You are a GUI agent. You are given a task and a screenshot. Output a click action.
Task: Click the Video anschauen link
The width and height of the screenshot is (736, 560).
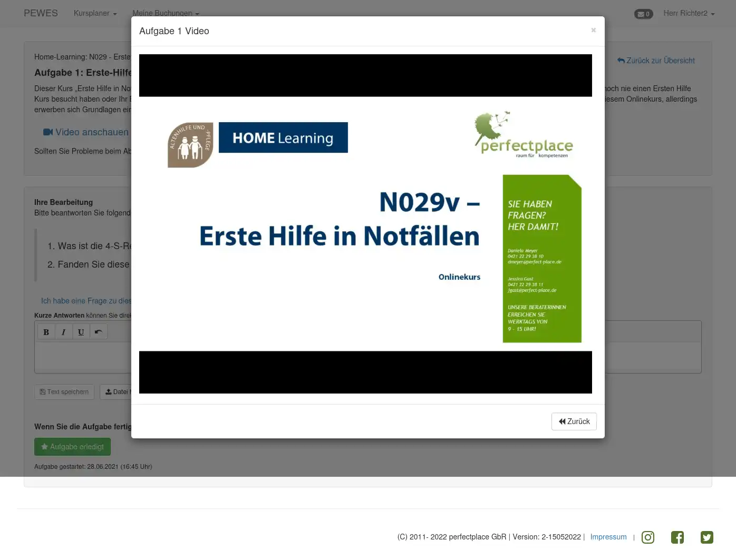click(86, 132)
